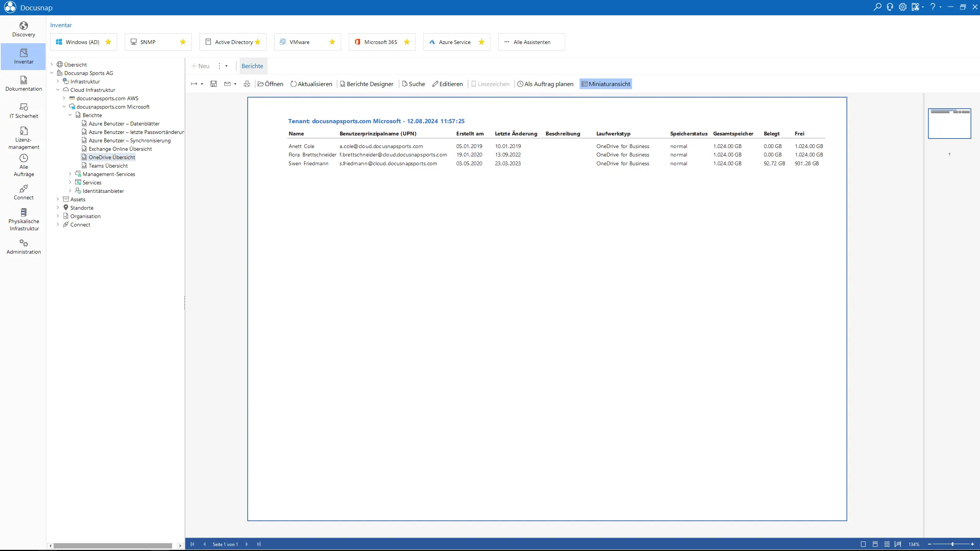This screenshot has height=551, width=980.
Task: Adjust the zoom slider in status bar
Action: (952, 544)
